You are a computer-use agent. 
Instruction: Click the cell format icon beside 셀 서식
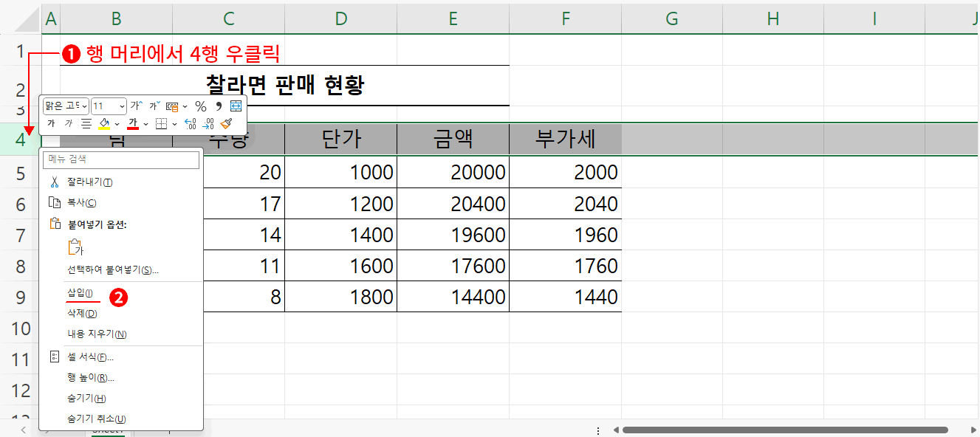(54, 357)
